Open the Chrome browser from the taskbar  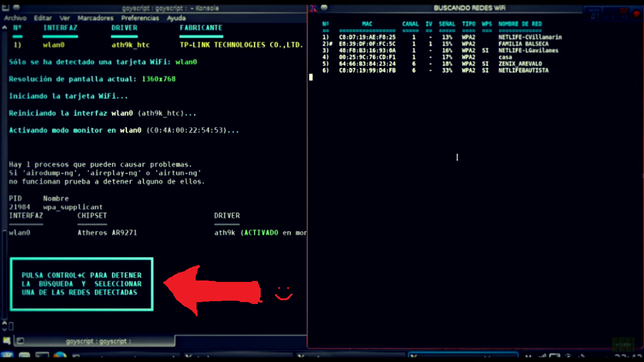(x=59, y=357)
